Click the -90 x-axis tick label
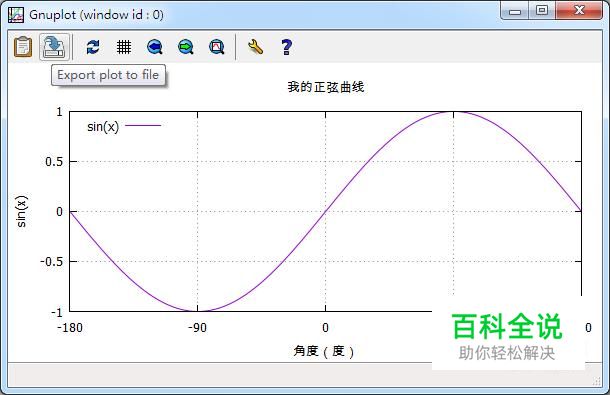Viewport: 610px width, 395px height. (197, 328)
